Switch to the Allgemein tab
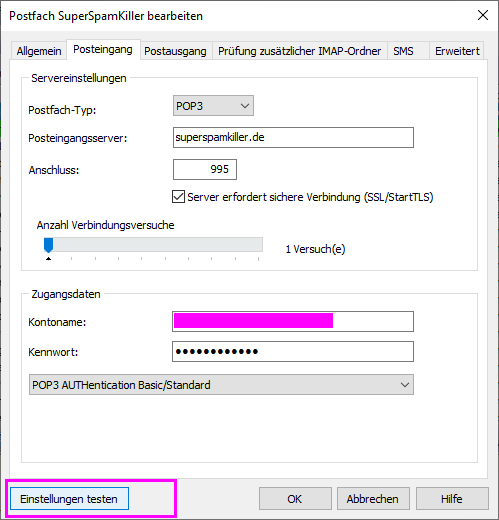Screen dimensions: 499x520 39,51
